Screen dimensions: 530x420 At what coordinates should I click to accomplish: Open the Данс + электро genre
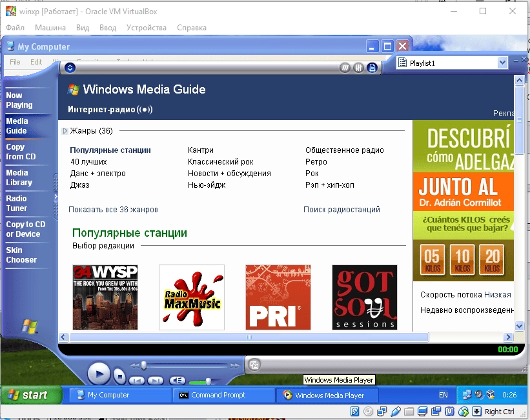97,174
